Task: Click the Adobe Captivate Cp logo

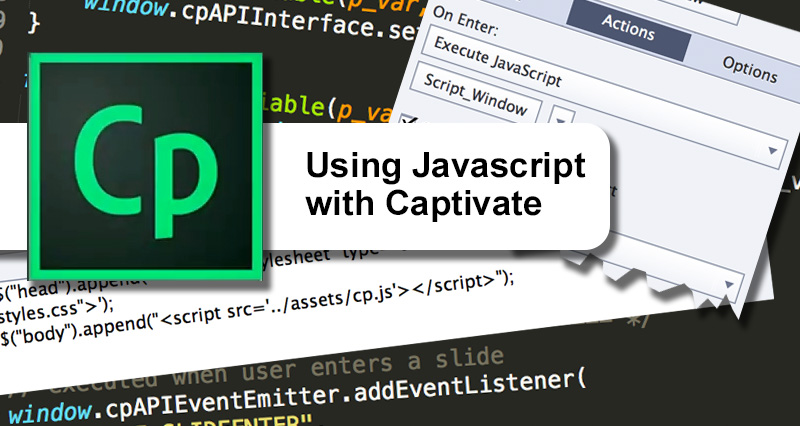Action: point(145,167)
